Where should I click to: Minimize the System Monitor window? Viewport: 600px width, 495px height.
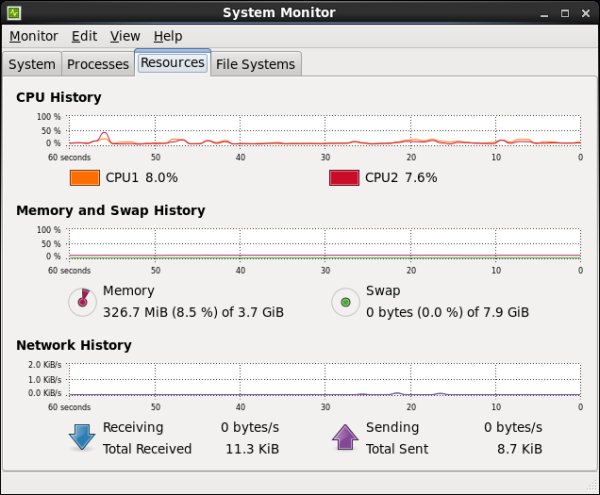pyautogui.click(x=546, y=12)
